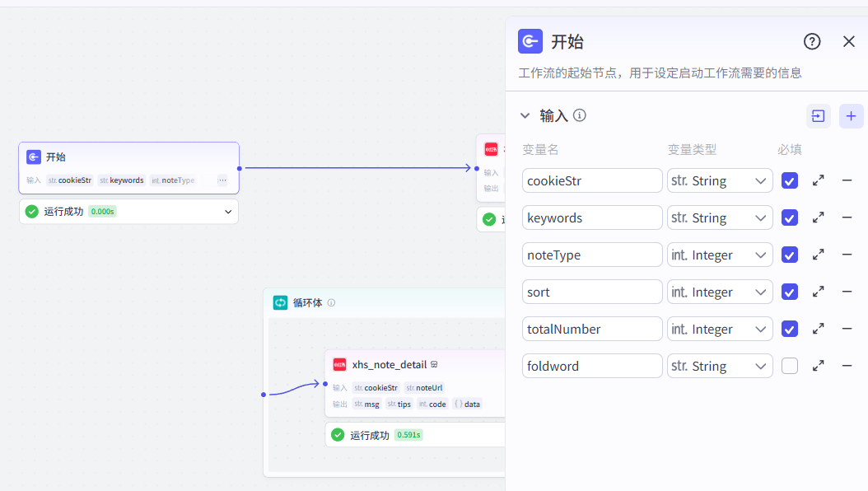The image size is (868, 491).
Task: Enable required checkbox for foldword
Action: [790, 366]
